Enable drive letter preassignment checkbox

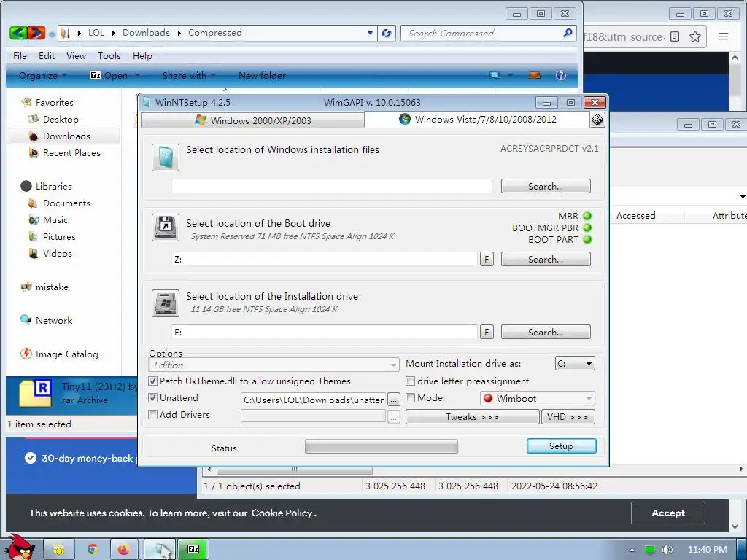tap(410, 381)
